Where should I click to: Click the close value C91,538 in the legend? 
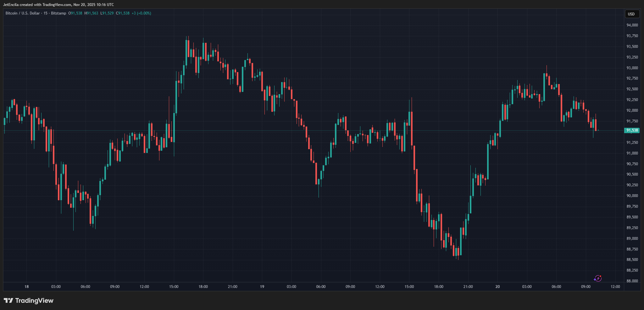pos(123,13)
